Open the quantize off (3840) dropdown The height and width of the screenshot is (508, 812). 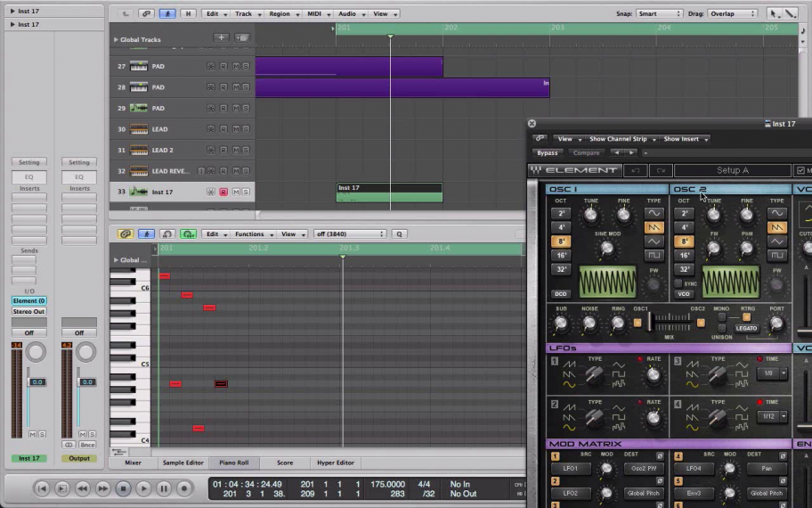click(350, 234)
